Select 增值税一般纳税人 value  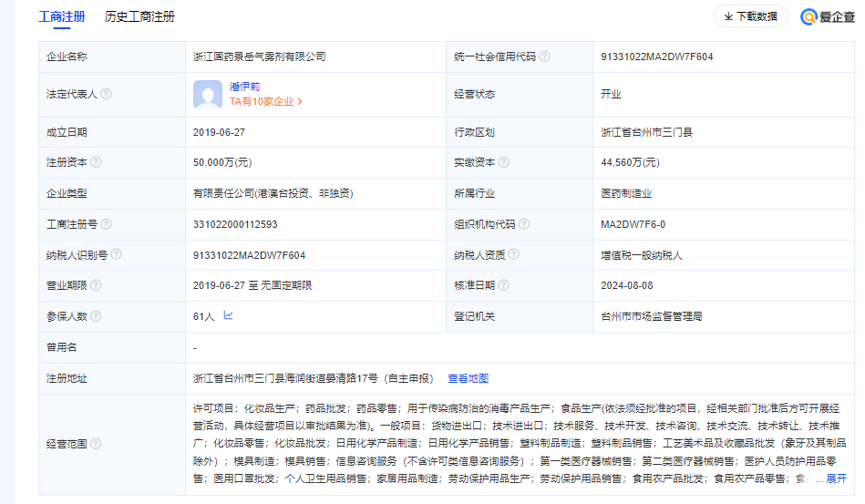click(642, 255)
